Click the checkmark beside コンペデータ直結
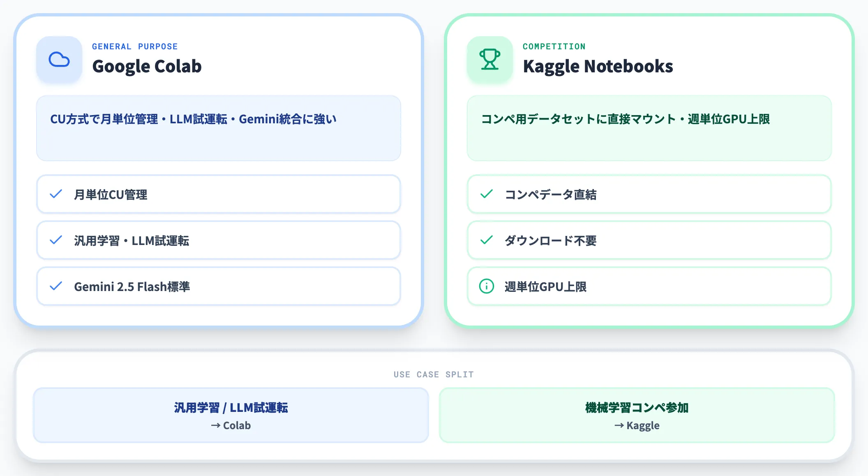This screenshot has width=868, height=476. pyautogui.click(x=487, y=194)
